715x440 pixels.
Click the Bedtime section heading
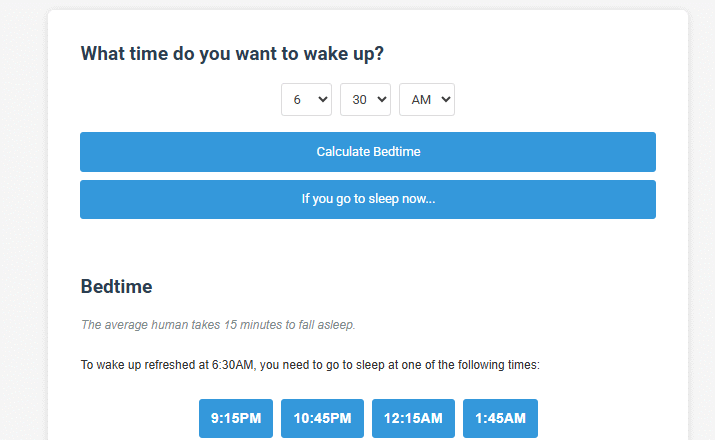tap(116, 287)
